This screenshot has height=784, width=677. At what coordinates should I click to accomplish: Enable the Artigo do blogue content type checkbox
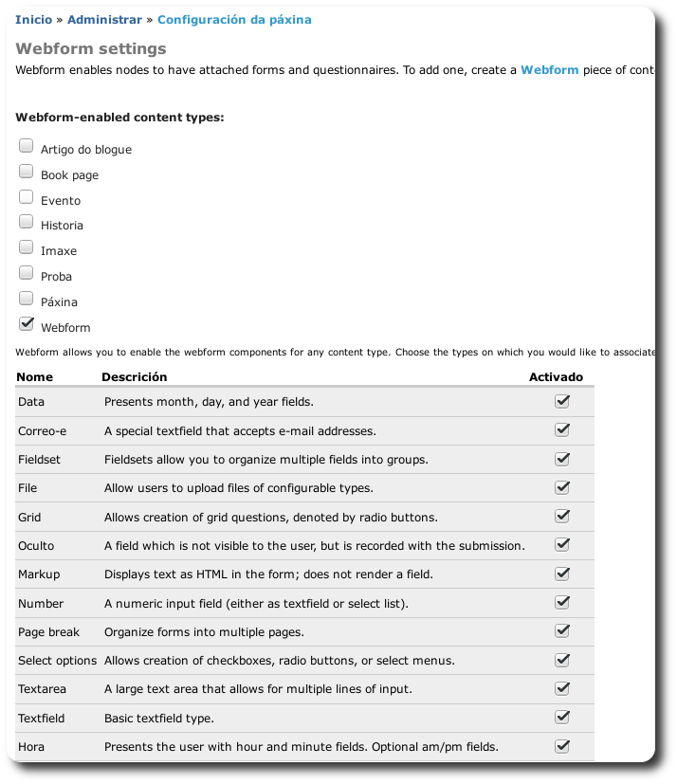(26, 145)
